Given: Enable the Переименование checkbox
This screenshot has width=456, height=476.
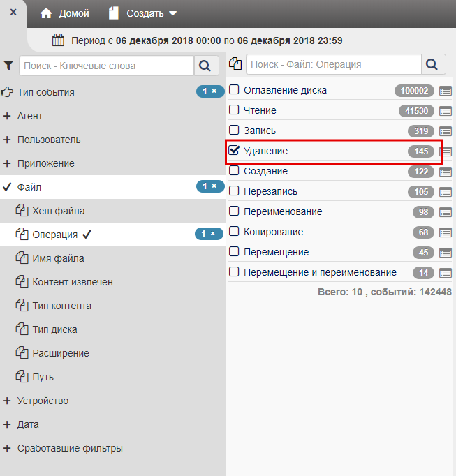Looking at the screenshot, I should tap(235, 211).
